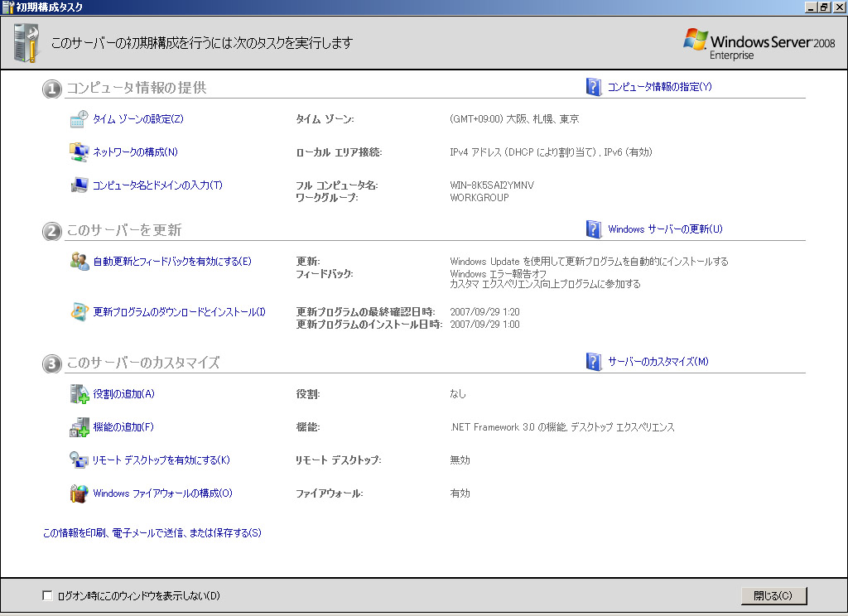Open タイム ゾーンの設定(Z) link
Viewport: 848px width, 616px height.
(138, 119)
